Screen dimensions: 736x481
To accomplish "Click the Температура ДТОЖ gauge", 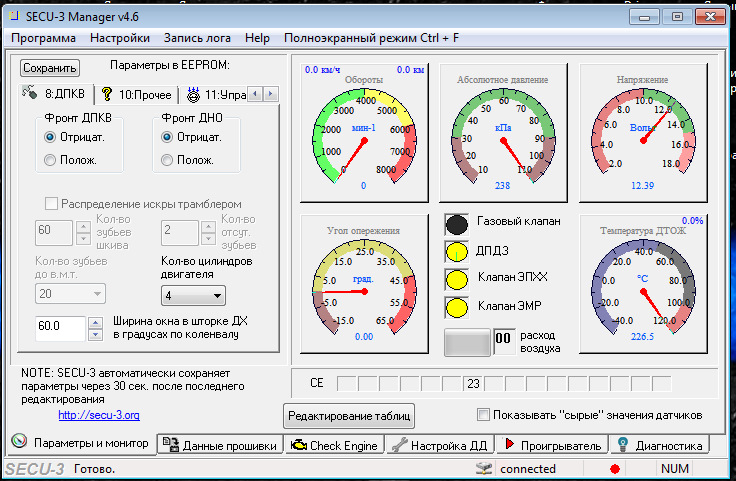I will pos(643,283).
